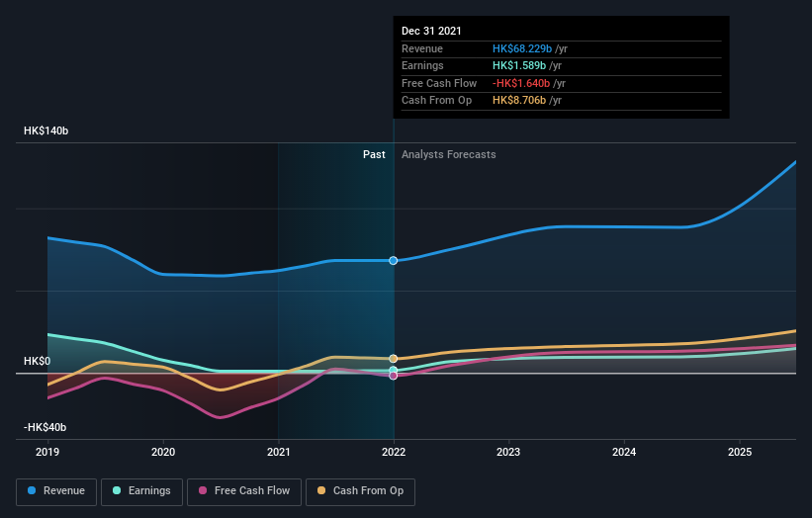The image size is (812, 518).
Task: Click the -HK$1.640b free cash flow value
Action: tap(521, 83)
